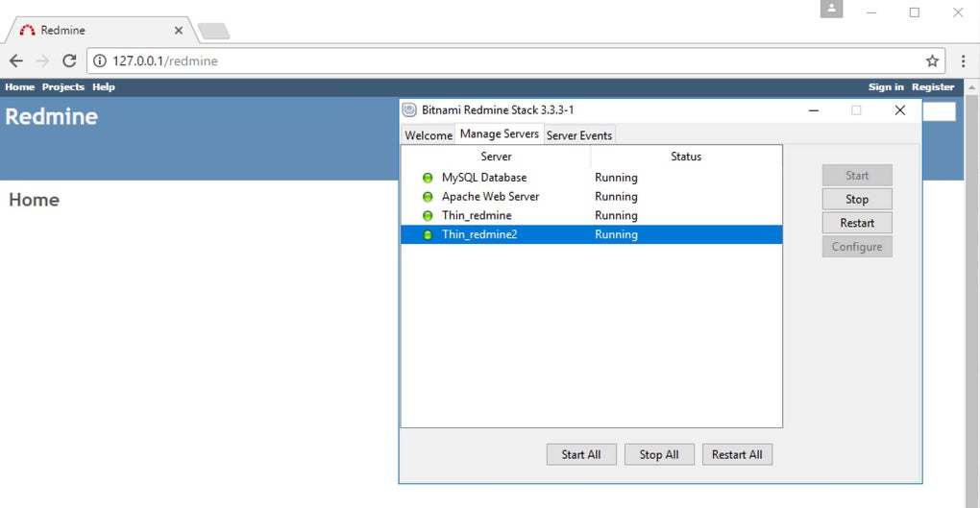Image resolution: width=980 pixels, height=508 pixels.
Task: Switch to the Welcome tab
Action: coord(429,135)
